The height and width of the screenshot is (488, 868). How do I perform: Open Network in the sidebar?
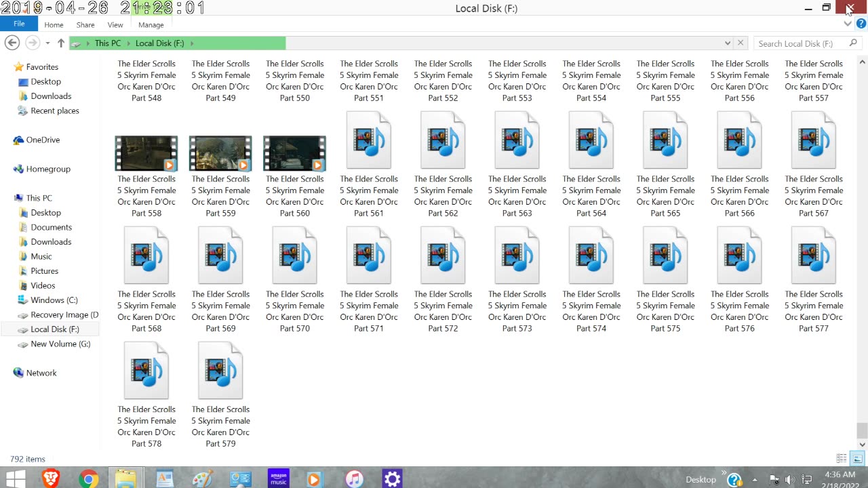pyautogui.click(x=41, y=373)
